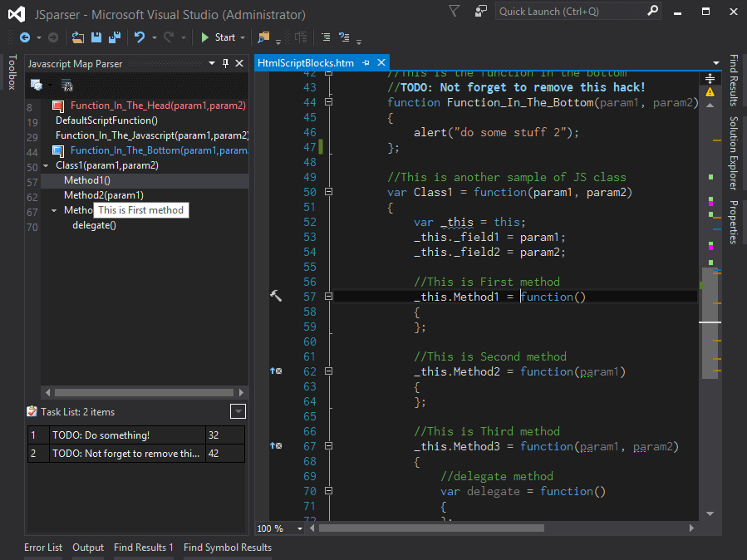
Task: Open the Task List dropdown button
Action: point(238,411)
